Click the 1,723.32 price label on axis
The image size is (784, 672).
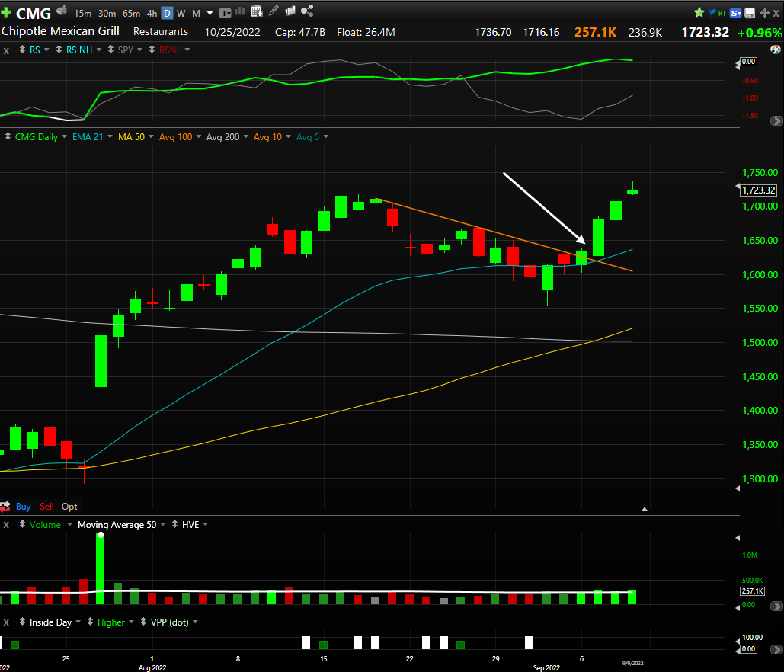[759, 190]
